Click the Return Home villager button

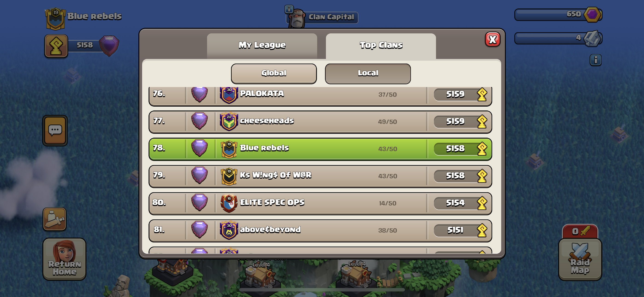64,259
